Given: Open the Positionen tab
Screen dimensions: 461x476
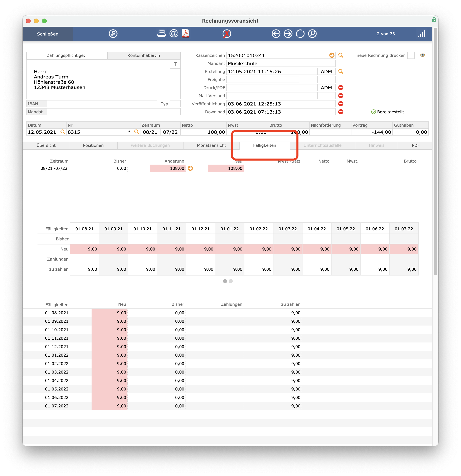Looking at the screenshot, I should pyautogui.click(x=93, y=145).
